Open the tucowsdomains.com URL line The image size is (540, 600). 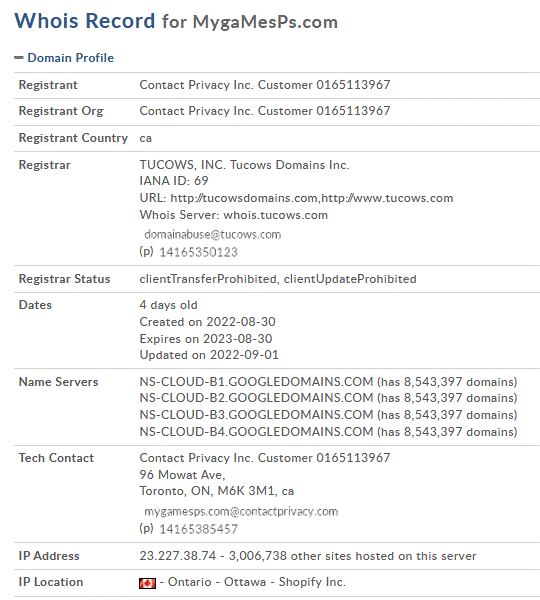click(296, 198)
